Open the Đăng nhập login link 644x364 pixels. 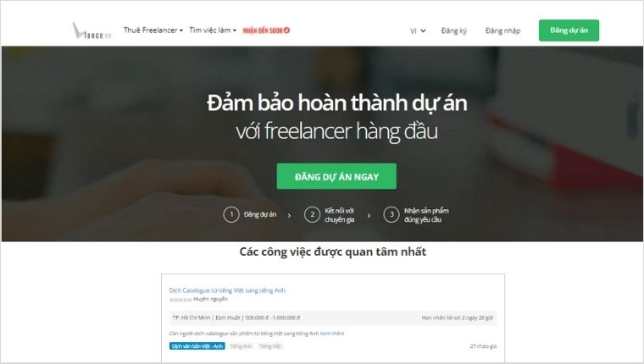pyautogui.click(x=502, y=30)
